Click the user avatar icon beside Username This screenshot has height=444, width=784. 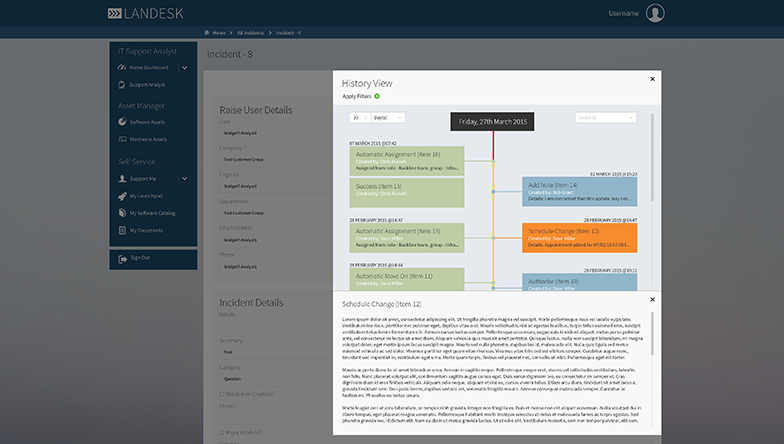click(655, 13)
